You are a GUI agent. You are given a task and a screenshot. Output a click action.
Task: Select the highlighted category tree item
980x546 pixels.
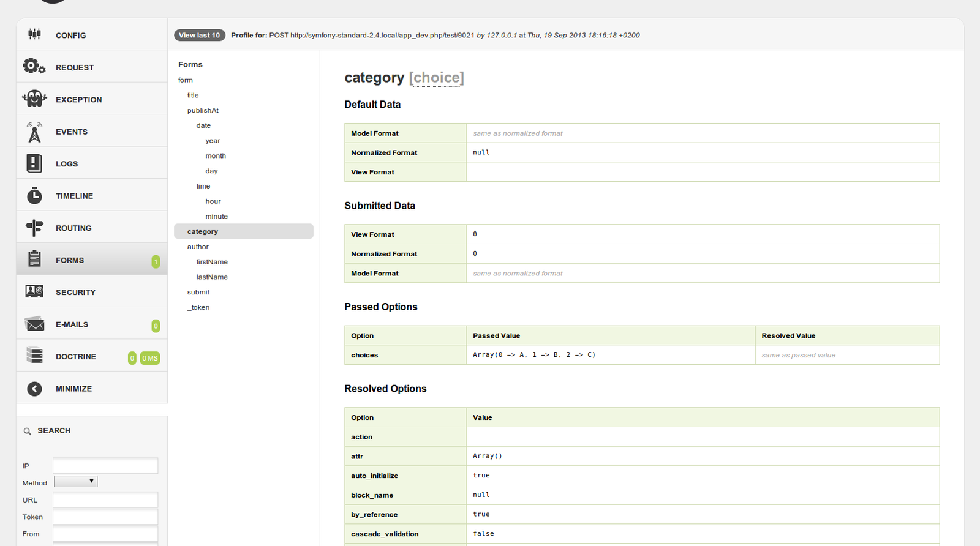tap(244, 231)
